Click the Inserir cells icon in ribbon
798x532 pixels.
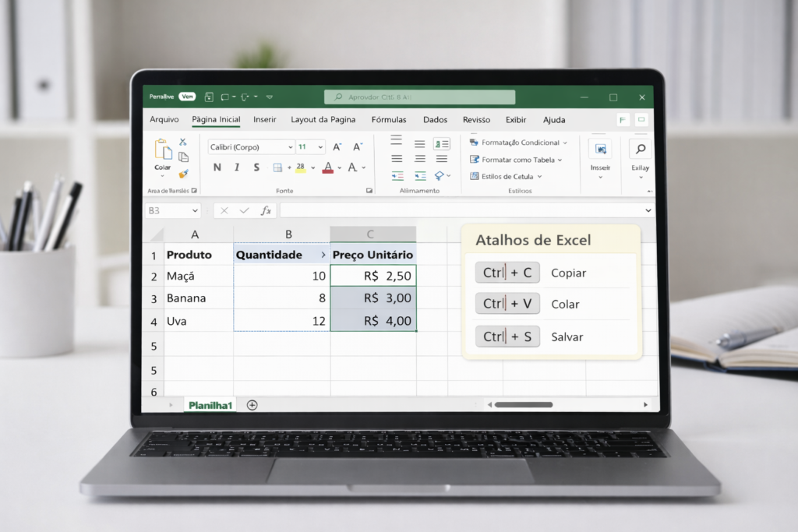click(600, 150)
